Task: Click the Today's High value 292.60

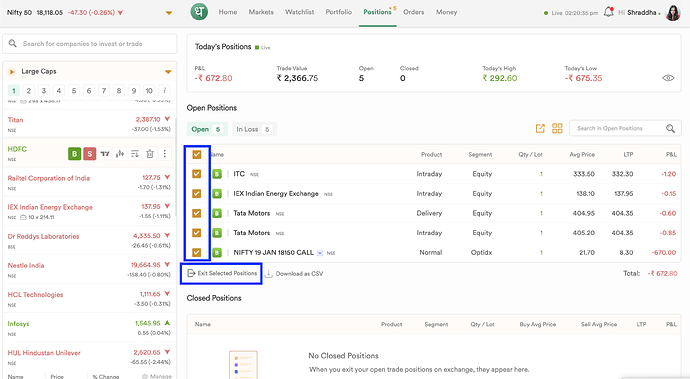Action: click(499, 78)
